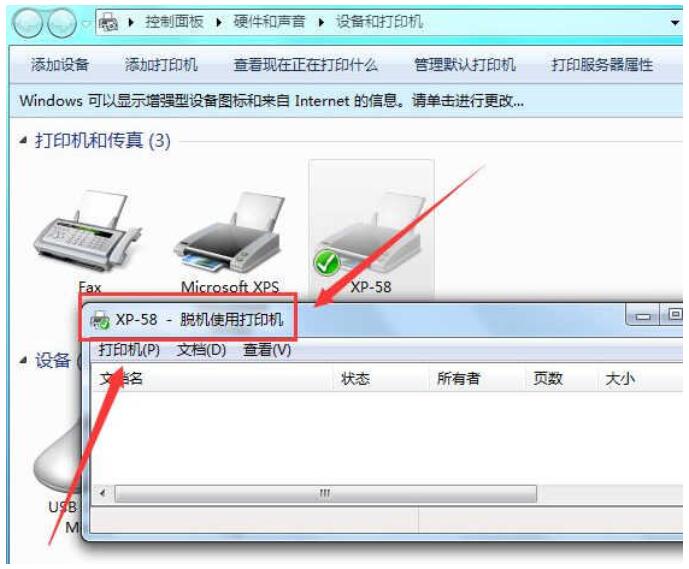Click the back navigation button
689x569 pixels.
28,23
